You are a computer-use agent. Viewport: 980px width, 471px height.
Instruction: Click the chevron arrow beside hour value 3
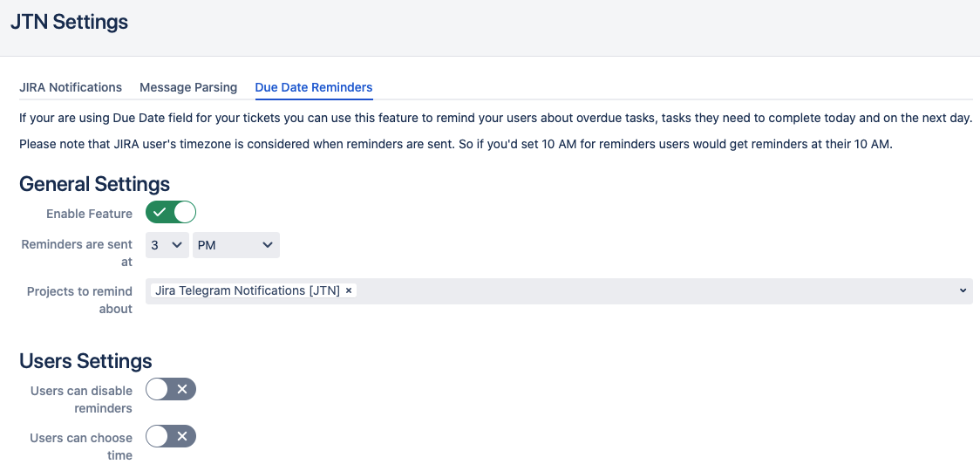[177, 245]
